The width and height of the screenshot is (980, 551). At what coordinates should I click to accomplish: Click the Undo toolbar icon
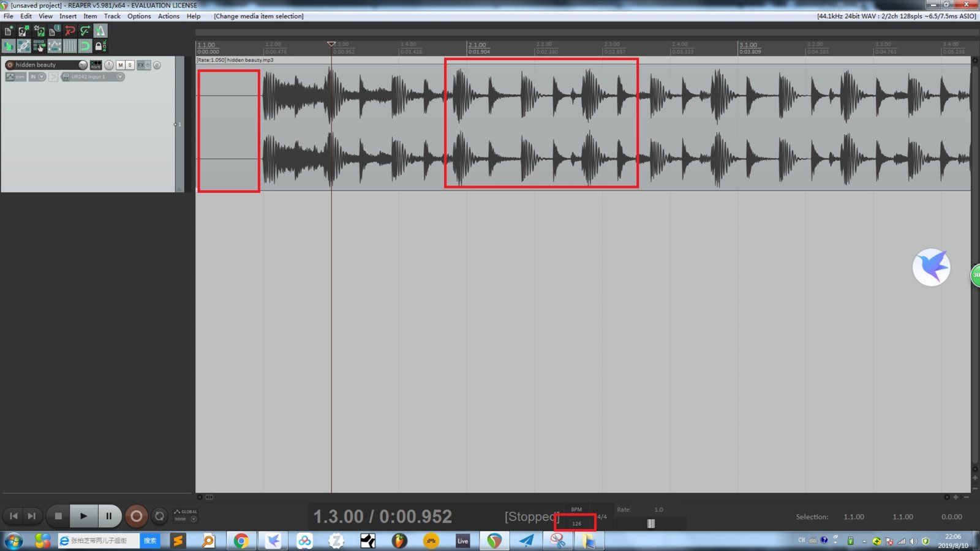coord(70,31)
